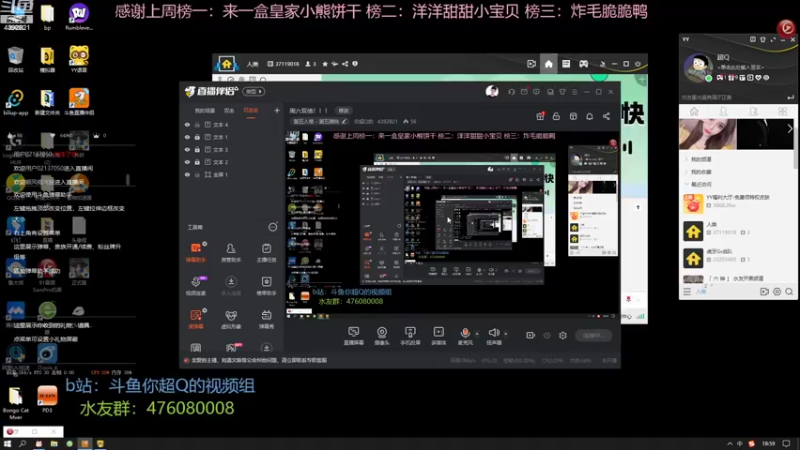Edit category label with pencil icon
This screenshot has width=800, height=450.
(x=344, y=122)
